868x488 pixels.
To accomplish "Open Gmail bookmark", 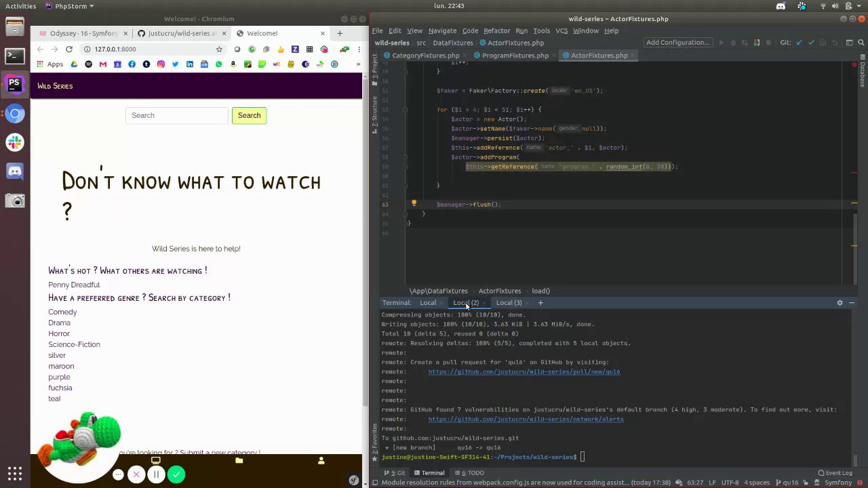I will (x=102, y=64).
